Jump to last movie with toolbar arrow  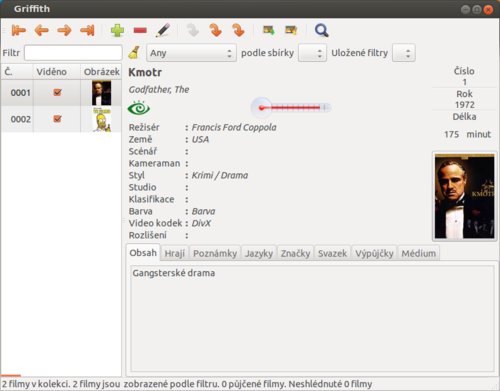pyautogui.click(x=87, y=31)
